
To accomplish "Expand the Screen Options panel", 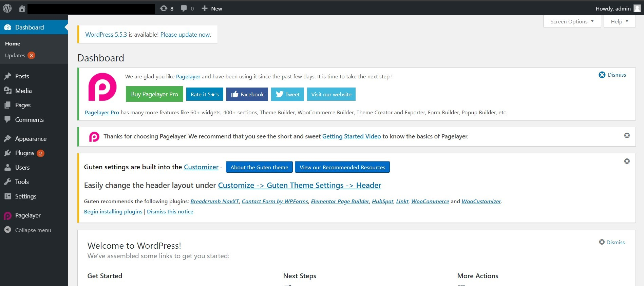I will coord(572,21).
